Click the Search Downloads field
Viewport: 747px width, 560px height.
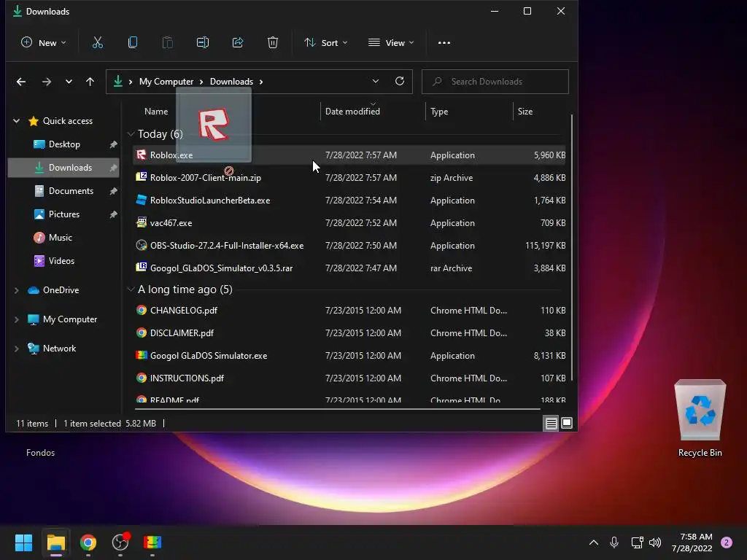click(495, 82)
